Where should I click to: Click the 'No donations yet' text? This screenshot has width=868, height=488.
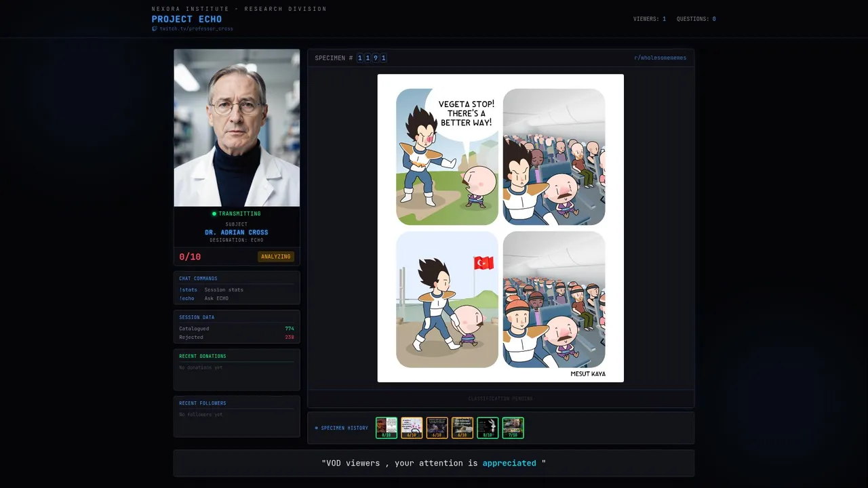[x=201, y=367]
